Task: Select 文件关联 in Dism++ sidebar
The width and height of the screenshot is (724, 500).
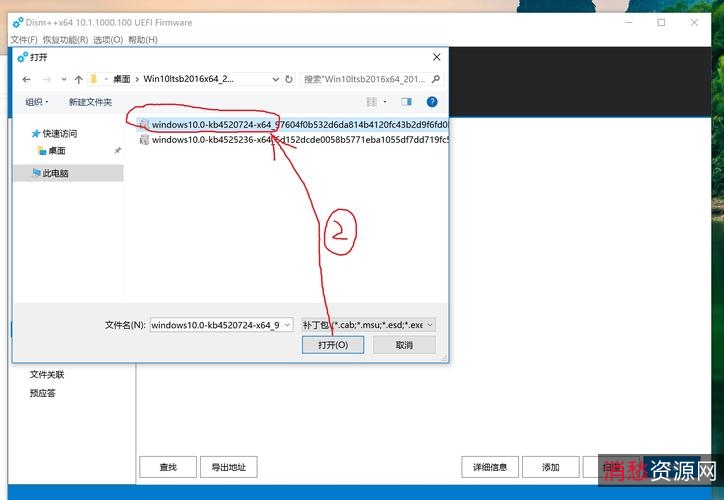Action: 47,374
